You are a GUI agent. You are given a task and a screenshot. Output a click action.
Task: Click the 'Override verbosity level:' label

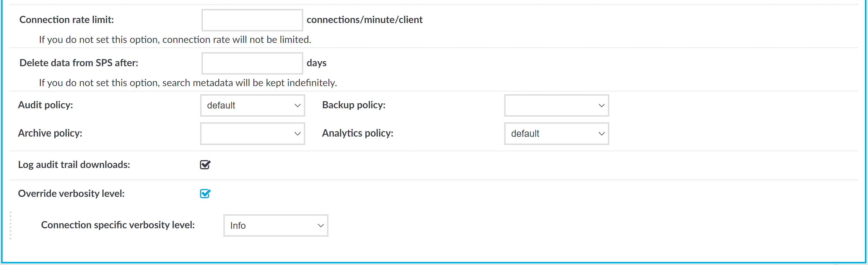[71, 193]
